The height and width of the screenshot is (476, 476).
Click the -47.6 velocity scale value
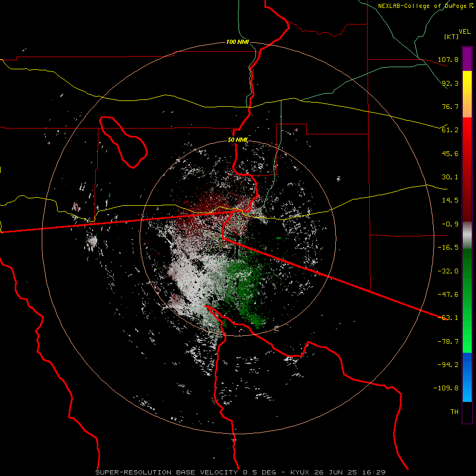[448, 295]
